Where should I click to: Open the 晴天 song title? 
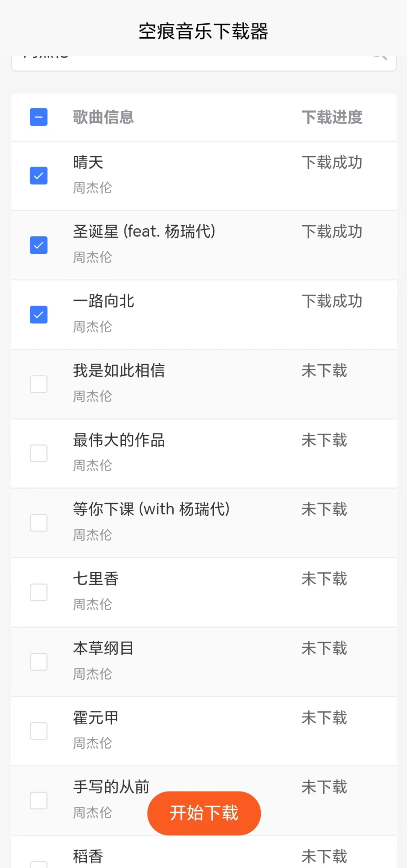(x=88, y=162)
